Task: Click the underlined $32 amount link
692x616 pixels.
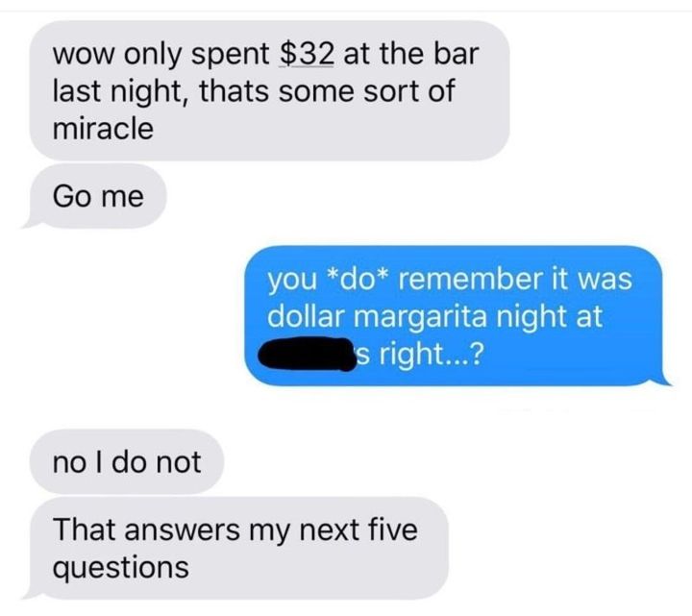Action: click(x=307, y=54)
